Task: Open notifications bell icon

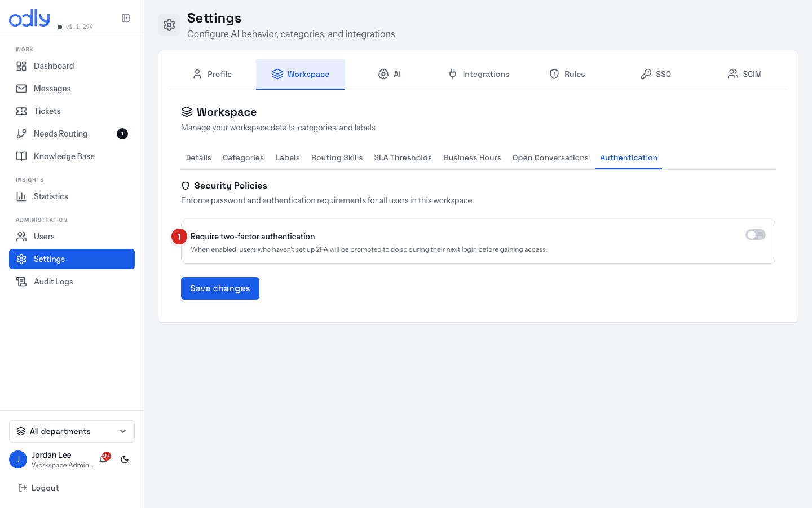Action: [x=104, y=459]
